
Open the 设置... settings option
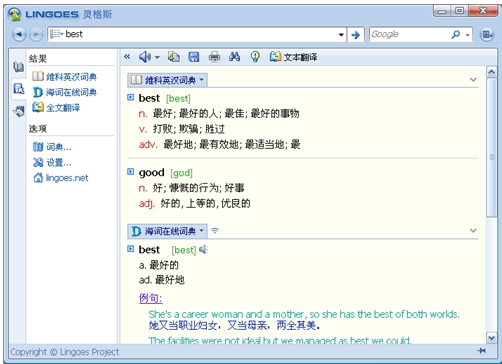52,162
